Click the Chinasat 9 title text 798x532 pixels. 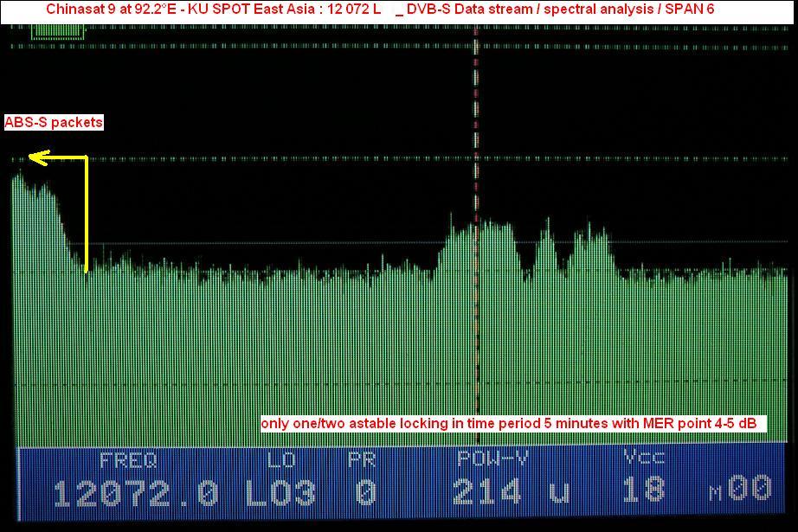[212, 9]
